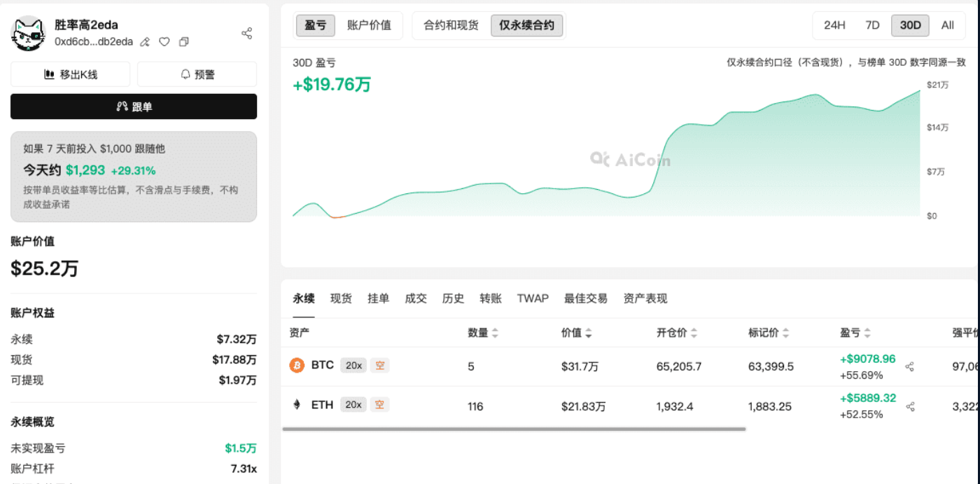Open the TWAP tab

(x=533, y=298)
